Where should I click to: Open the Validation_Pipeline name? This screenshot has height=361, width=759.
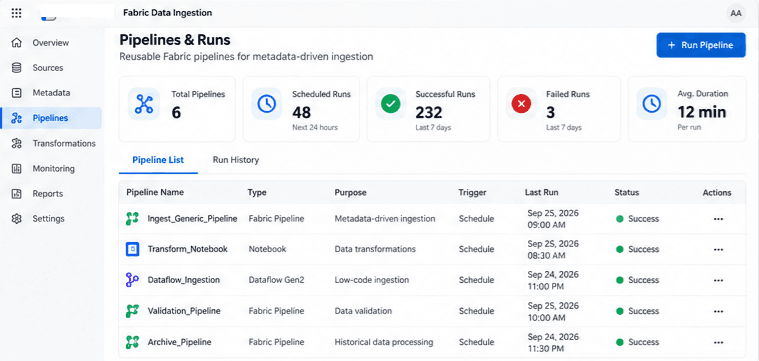coord(184,311)
